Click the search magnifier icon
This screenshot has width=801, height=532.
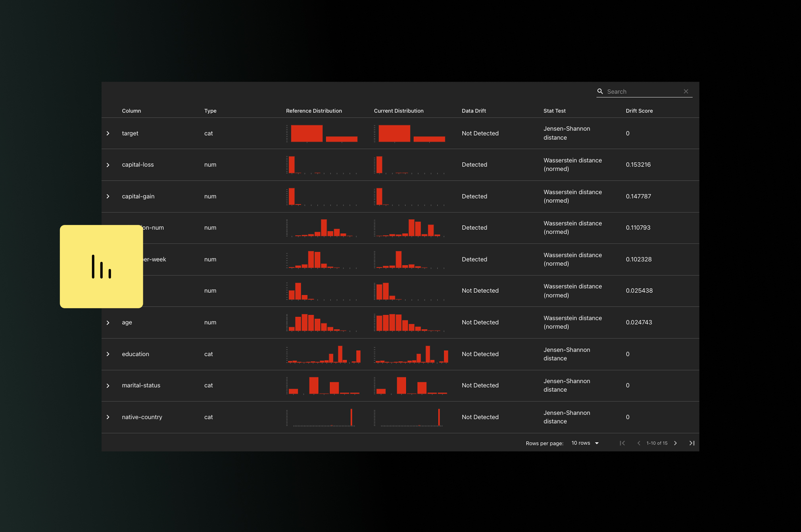[x=600, y=91]
